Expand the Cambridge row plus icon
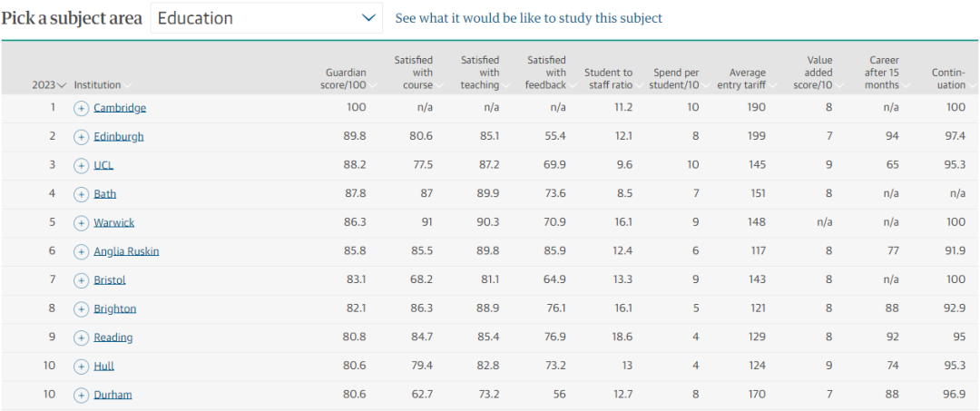The height and width of the screenshot is (411, 980). tap(81, 108)
